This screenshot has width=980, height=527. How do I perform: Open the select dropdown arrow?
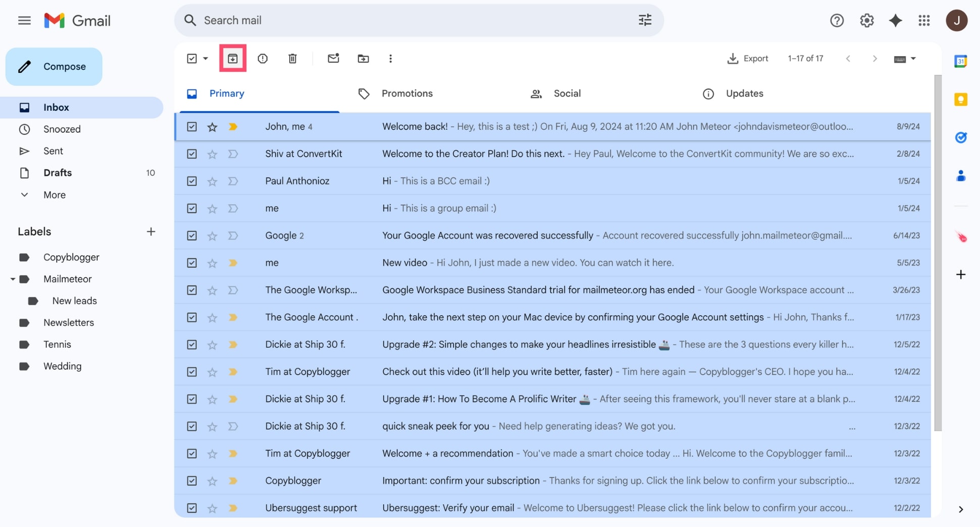pos(205,59)
